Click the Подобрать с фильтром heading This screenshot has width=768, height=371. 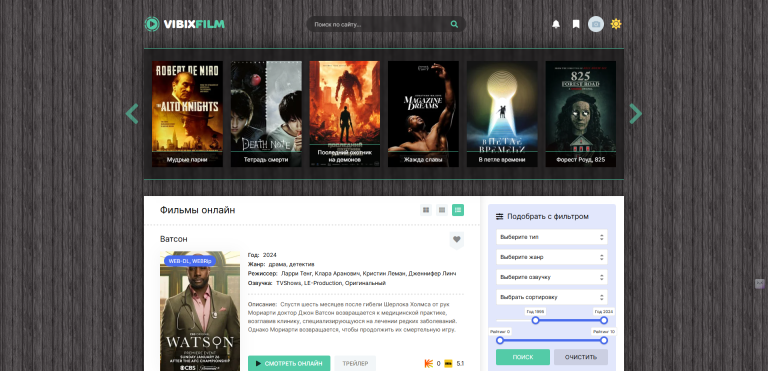point(548,217)
